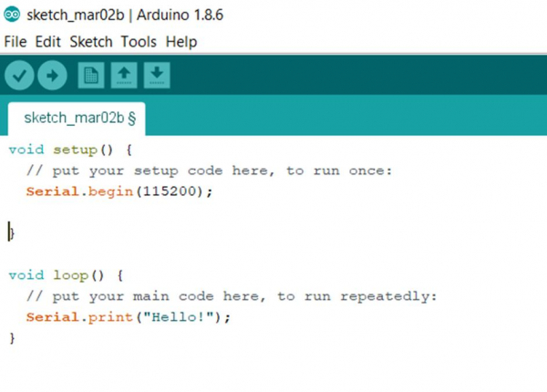Open the Edit menu
Viewport: 547px width, 392px height.
[47, 42]
